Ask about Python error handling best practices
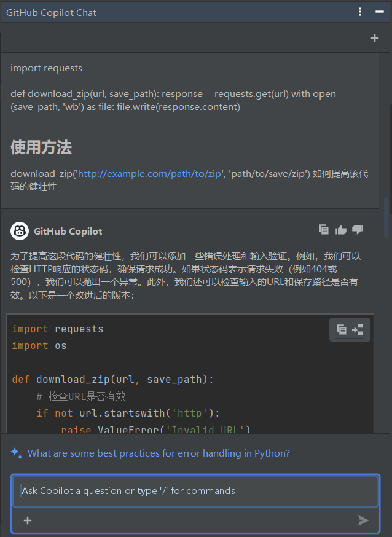Image resolution: width=392 pixels, height=537 pixels. [159, 453]
